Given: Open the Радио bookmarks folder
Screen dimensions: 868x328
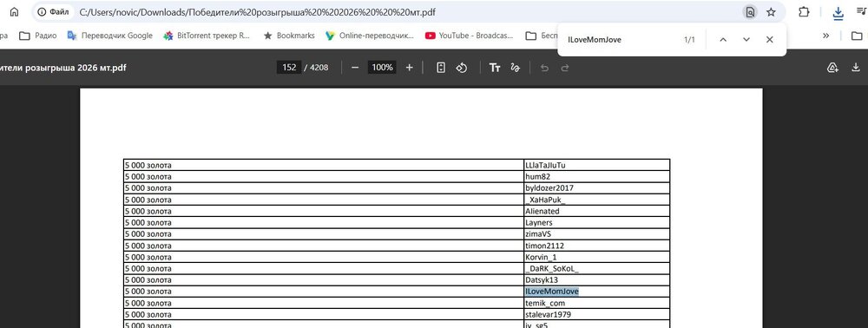Looking at the screenshot, I should pos(37,36).
